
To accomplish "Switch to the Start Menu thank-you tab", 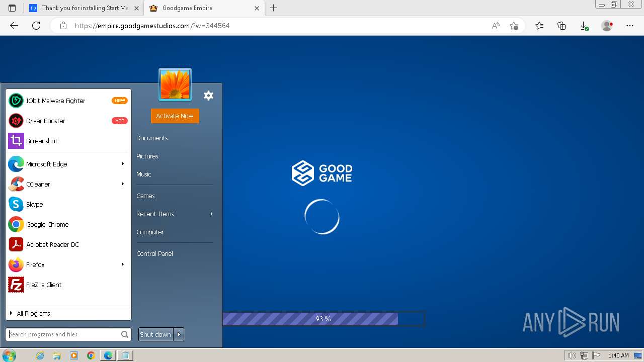I will (85, 8).
